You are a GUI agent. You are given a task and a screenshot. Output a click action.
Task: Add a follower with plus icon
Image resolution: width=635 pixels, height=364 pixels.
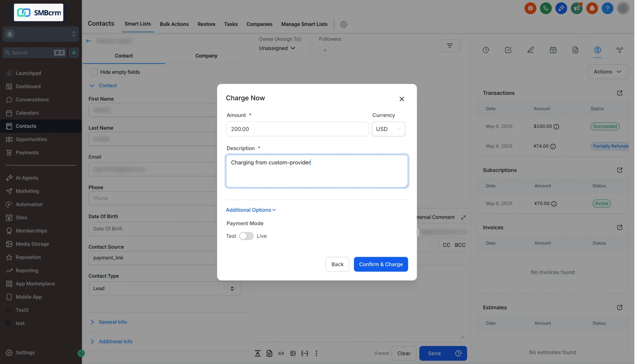[325, 51]
